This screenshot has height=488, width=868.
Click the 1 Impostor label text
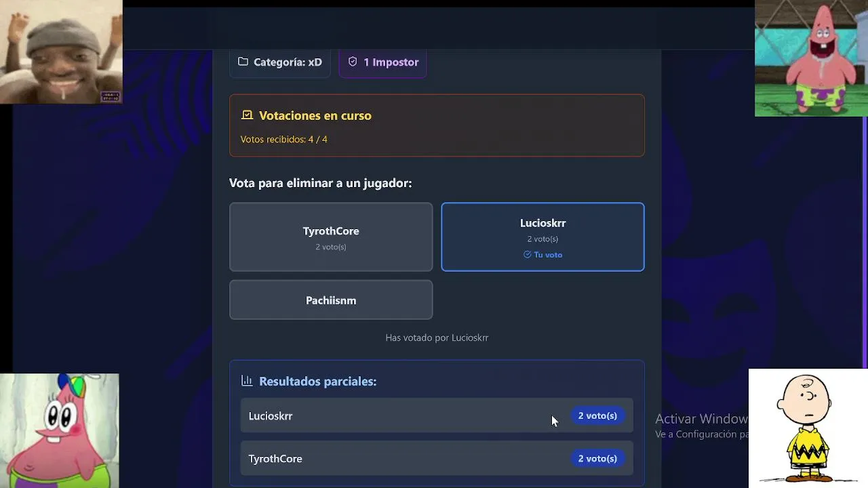pyautogui.click(x=391, y=62)
